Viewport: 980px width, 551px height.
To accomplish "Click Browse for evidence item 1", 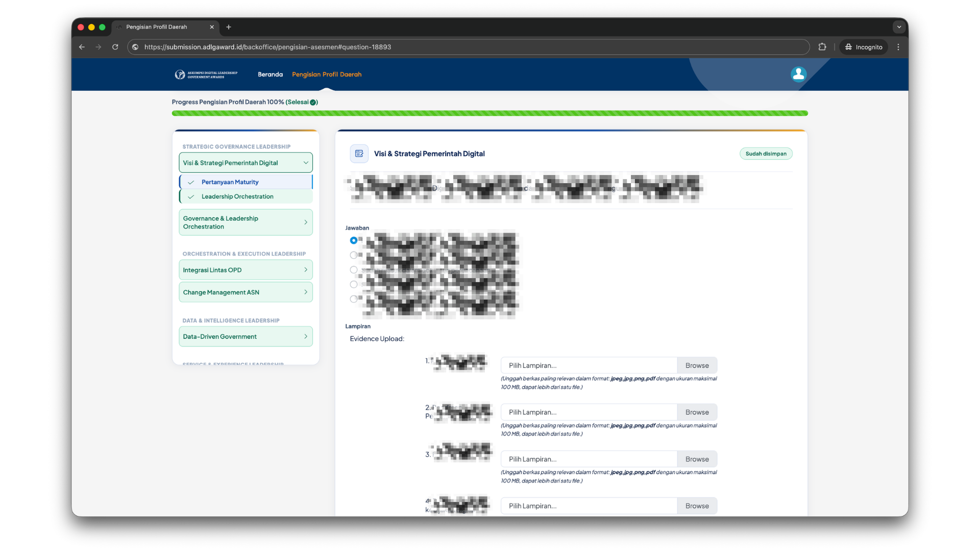I will click(697, 365).
